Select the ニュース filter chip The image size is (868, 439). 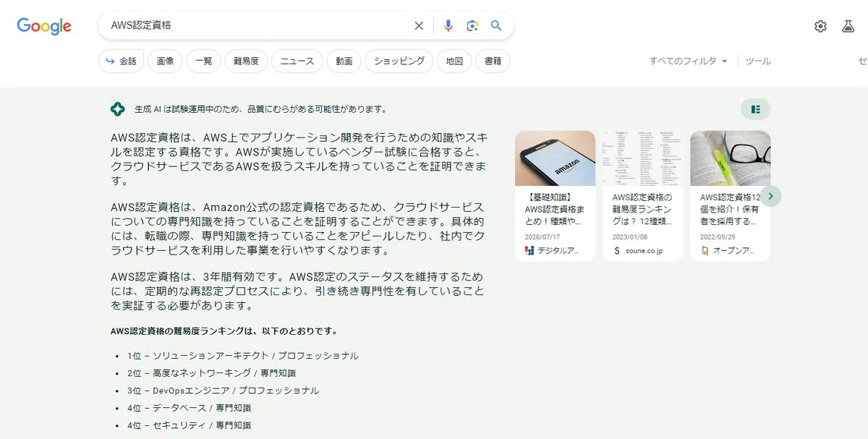(x=297, y=61)
